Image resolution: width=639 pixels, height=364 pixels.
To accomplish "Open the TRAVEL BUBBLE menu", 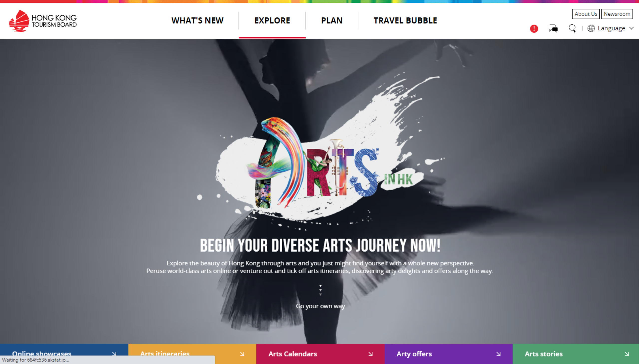I will [405, 20].
